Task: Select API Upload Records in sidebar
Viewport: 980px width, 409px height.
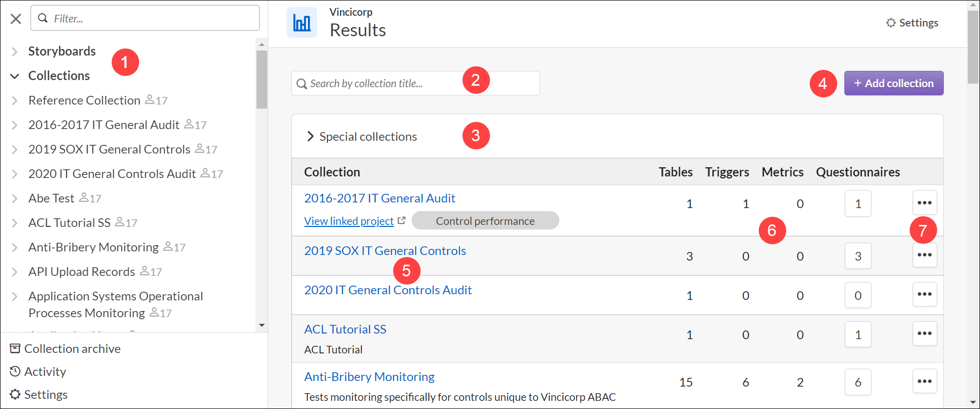Action: (x=82, y=272)
